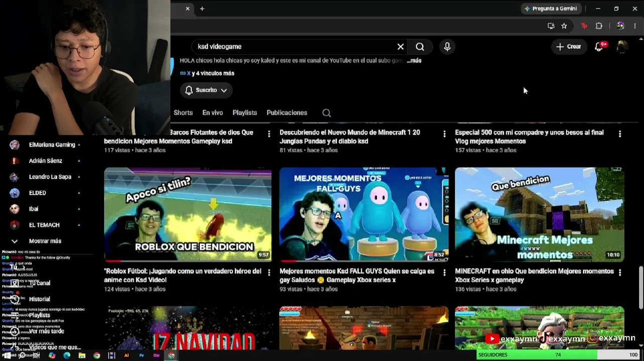Switch to the Publicaciones tab

click(x=287, y=113)
